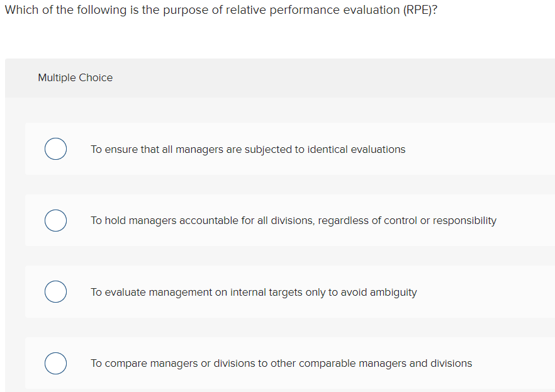Click the word 'ambiguity' in third answer
This screenshot has width=555, height=392.
393,293
